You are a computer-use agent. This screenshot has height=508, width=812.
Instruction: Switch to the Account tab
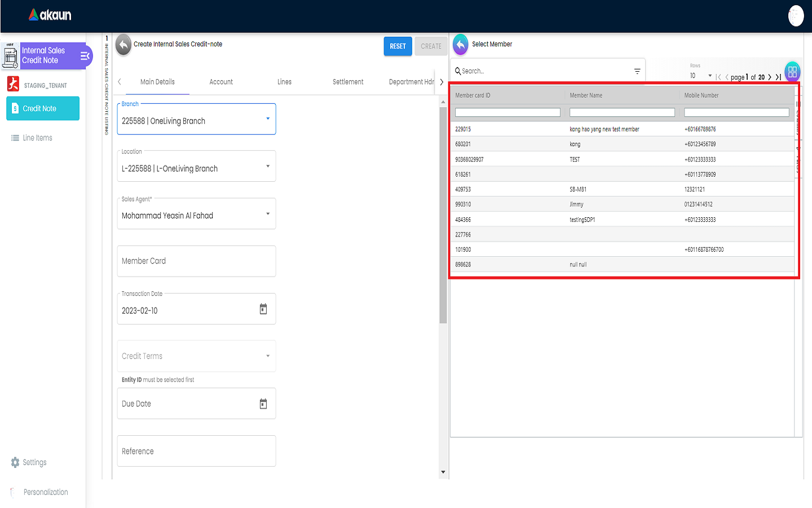(221, 82)
